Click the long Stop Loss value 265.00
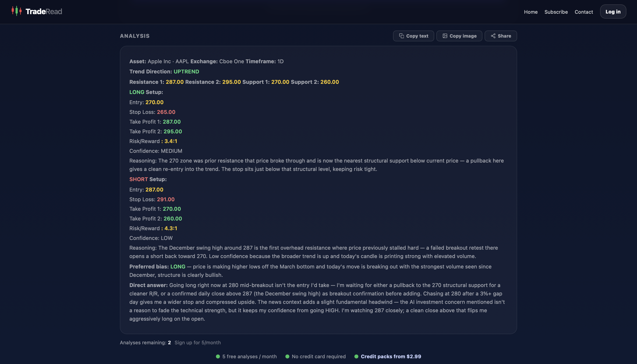This screenshot has height=364, width=637. 166,112
